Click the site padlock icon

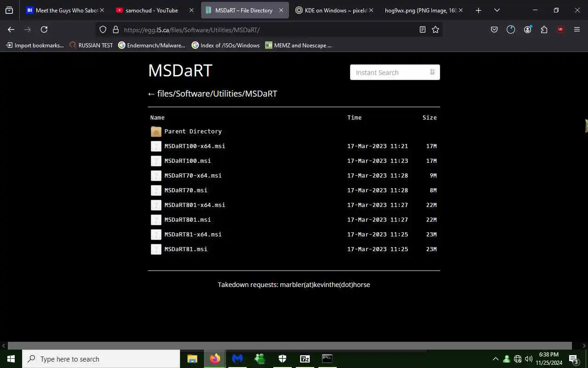pos(115,29)
